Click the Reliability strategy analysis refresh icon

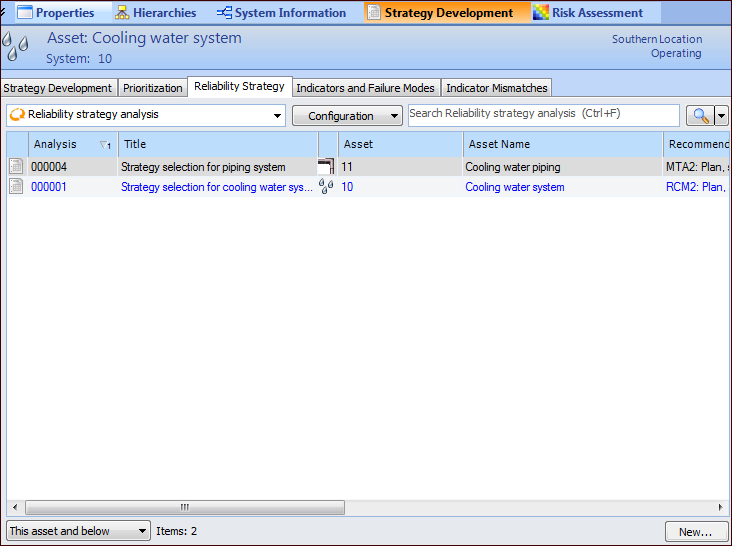point(17,114)
